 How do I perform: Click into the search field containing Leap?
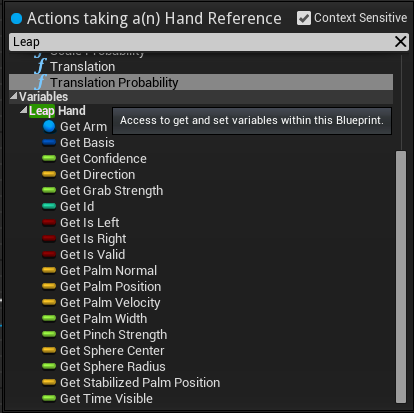(202, 42)
